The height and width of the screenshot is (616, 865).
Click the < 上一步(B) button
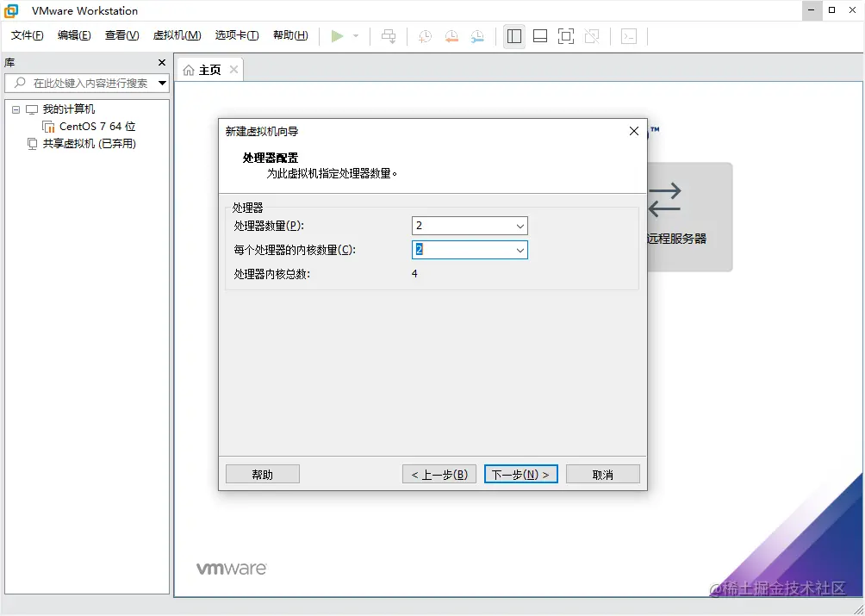pos(439,474)
